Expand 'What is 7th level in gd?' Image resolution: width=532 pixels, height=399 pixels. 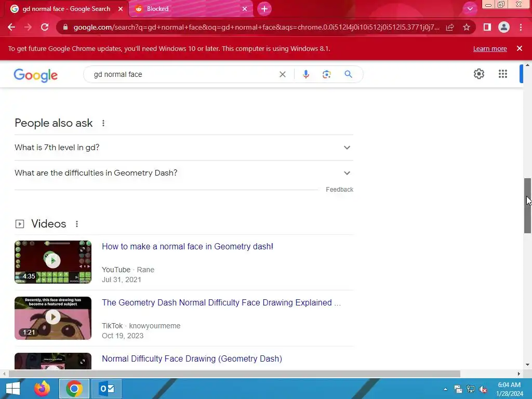coord(184,148)
